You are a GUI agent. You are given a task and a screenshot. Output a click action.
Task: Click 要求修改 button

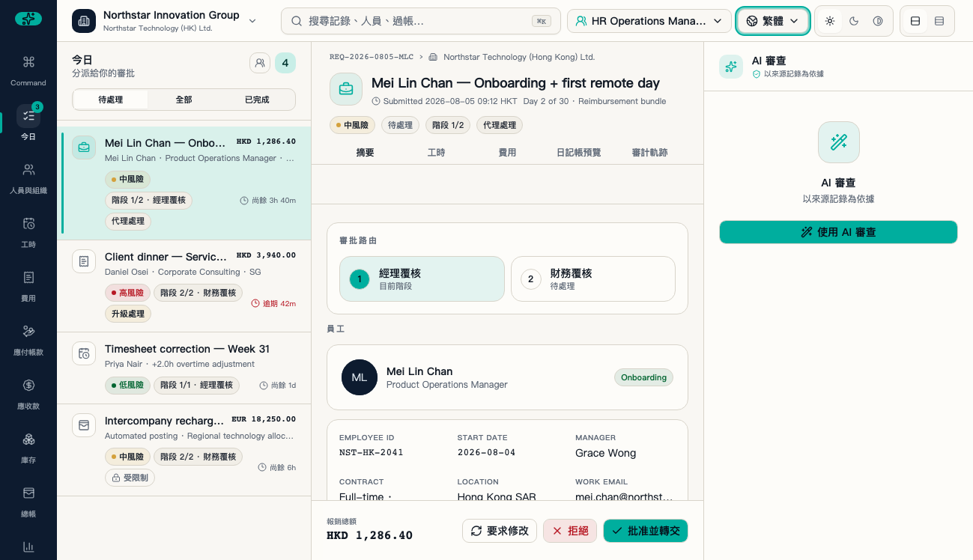pos(500,531)
